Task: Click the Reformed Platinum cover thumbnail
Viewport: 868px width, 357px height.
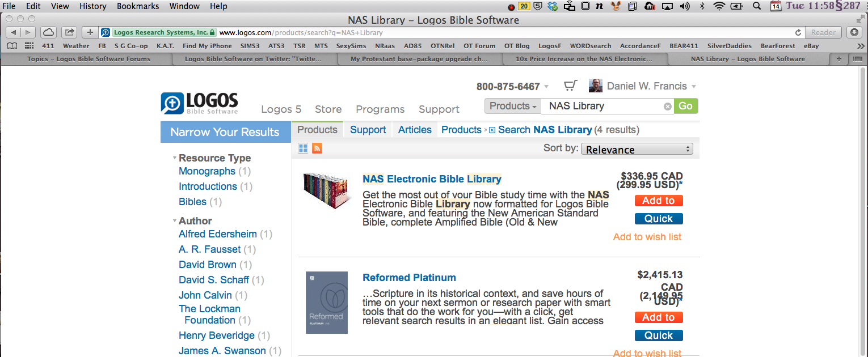Action: [327, 303]
